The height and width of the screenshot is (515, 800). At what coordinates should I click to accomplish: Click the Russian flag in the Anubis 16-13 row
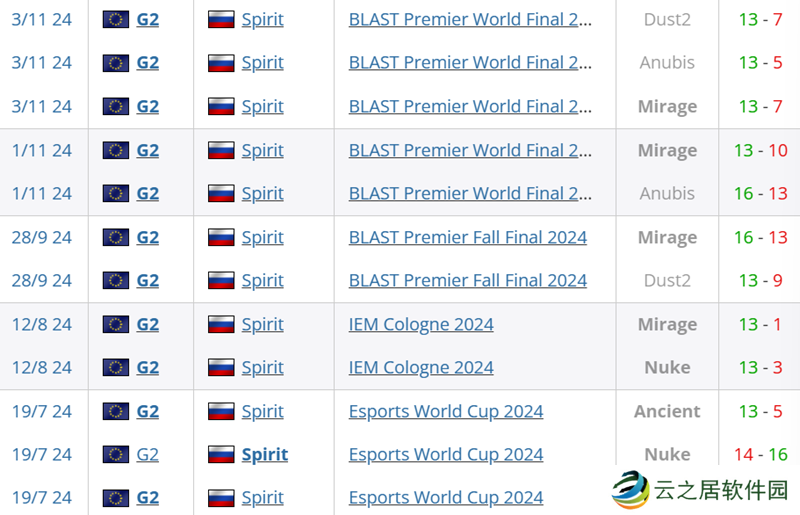[x=221, y=194]
